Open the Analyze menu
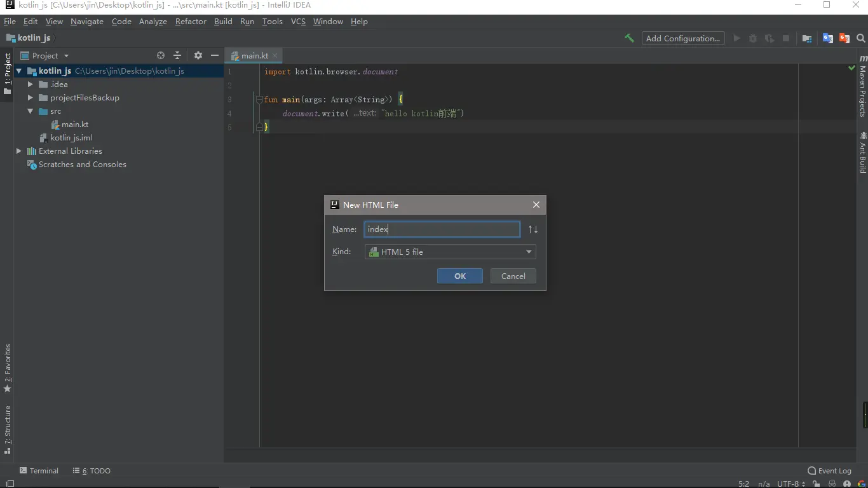Viewport: 868px width, 488px height. tap(153, 21)
